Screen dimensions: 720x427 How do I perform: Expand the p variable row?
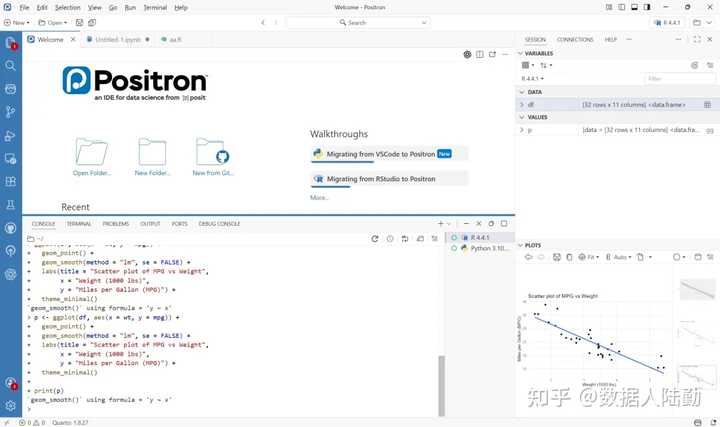522,130
